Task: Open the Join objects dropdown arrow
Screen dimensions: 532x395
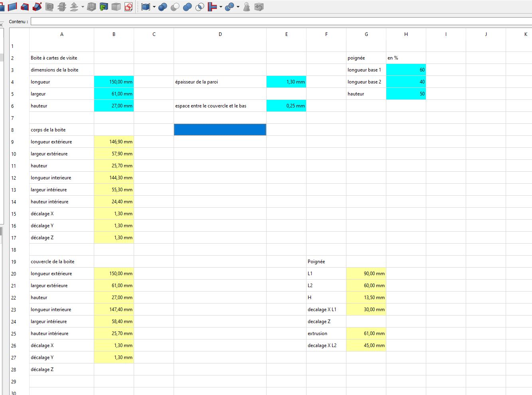Action: (x=221, y=7)
